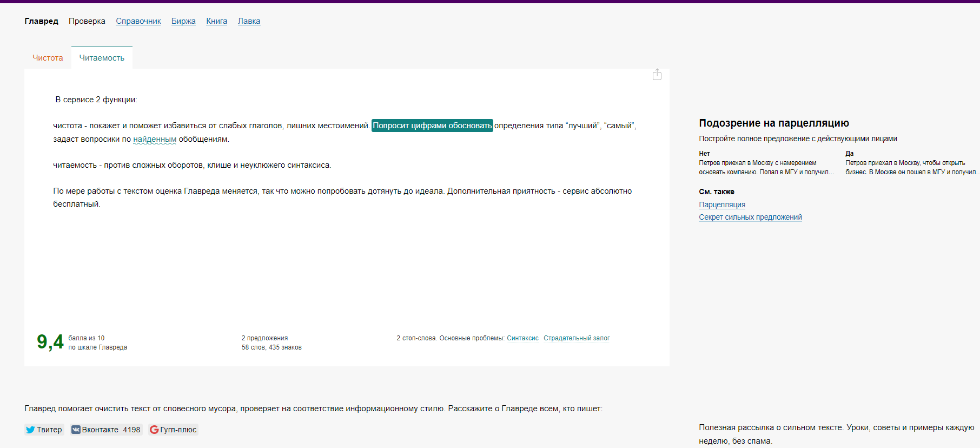Open the Синтаксис problem link
The width and height of the screenshot is (980, 448).
click(x=522, y=338)
